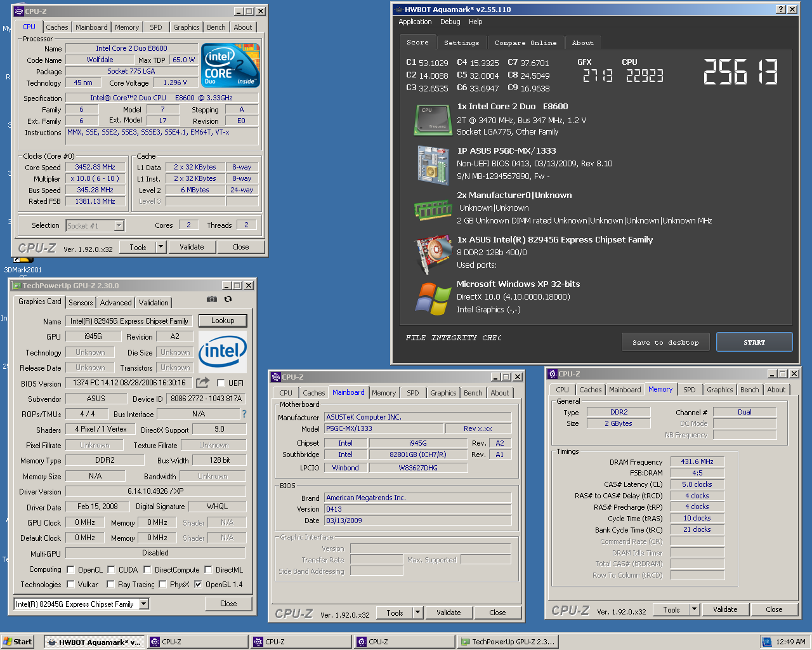This screenshot has height=650, width=812.
Task: Click the Driver Version field 6.14.10.4926 / XP
Action: coord(155,491)
